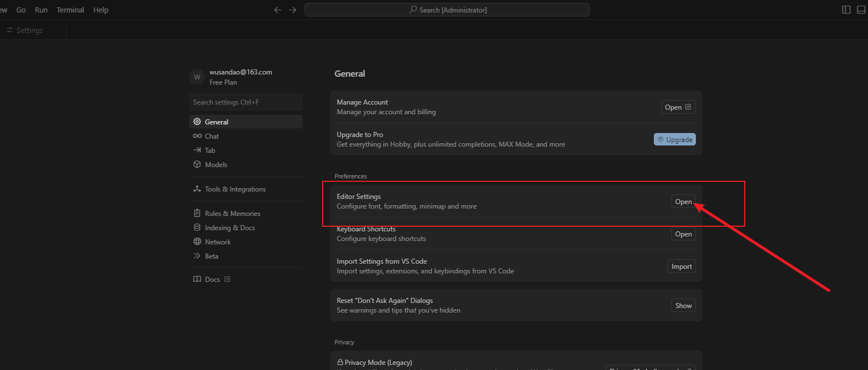Image resolution: width=868 pixels, height=370 pixels.
Task: Click the Rules & Memories clipboard icon
Action: pyautogui.click(x=197, y=213)
